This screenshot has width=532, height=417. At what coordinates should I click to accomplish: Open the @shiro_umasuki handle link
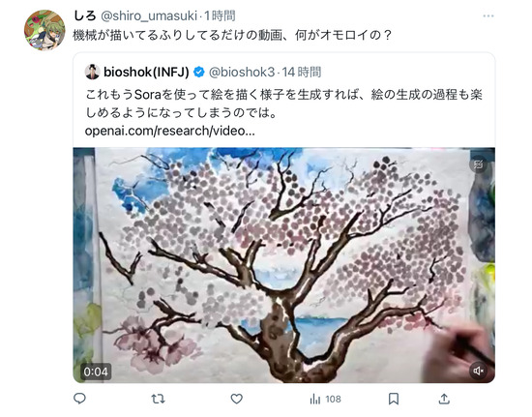(x=148, y=15)
